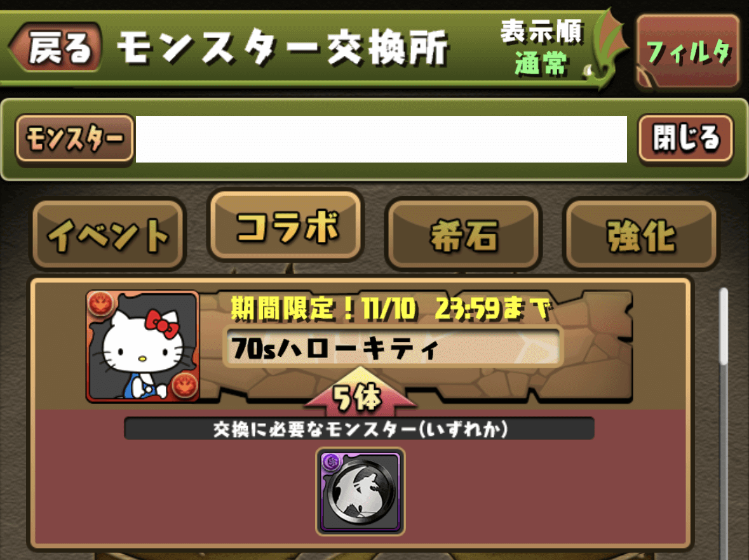Tap the fire attribute orb on the Hello Kitty icon
Screen dimensions: 749x560
point(100,303)
